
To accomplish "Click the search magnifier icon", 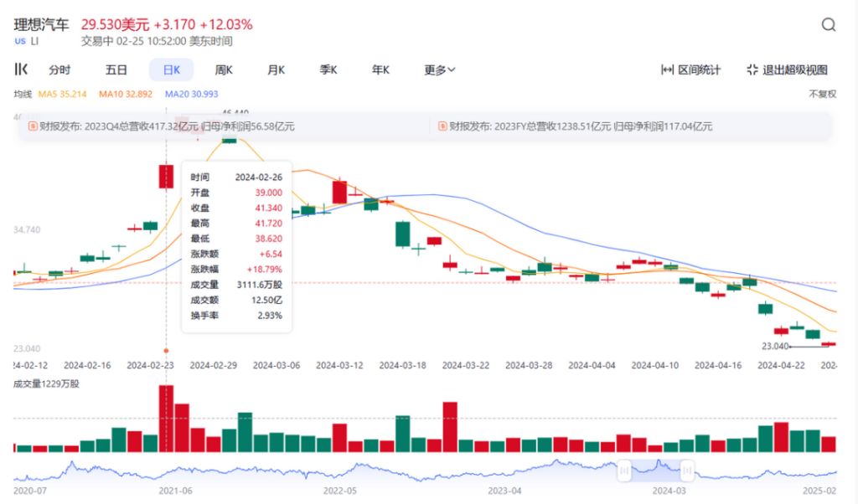I will point(829,25).
